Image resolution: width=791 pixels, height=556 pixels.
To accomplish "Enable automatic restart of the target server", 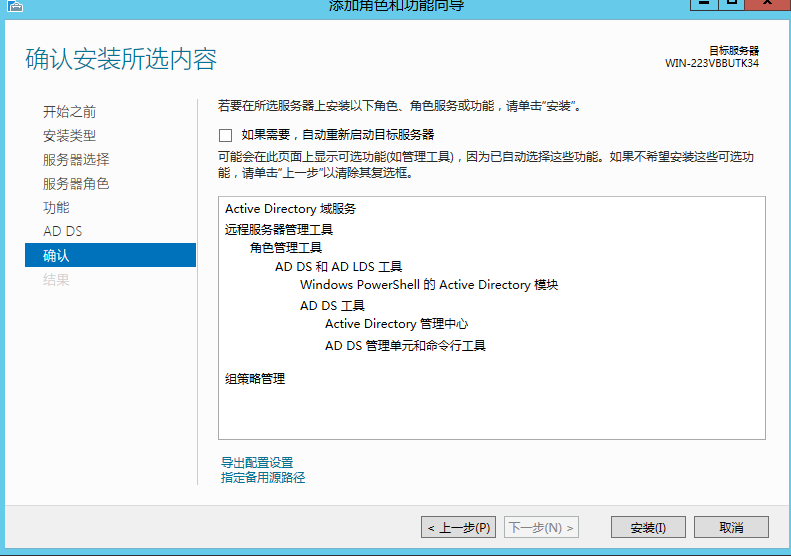I will click(225, 135).
